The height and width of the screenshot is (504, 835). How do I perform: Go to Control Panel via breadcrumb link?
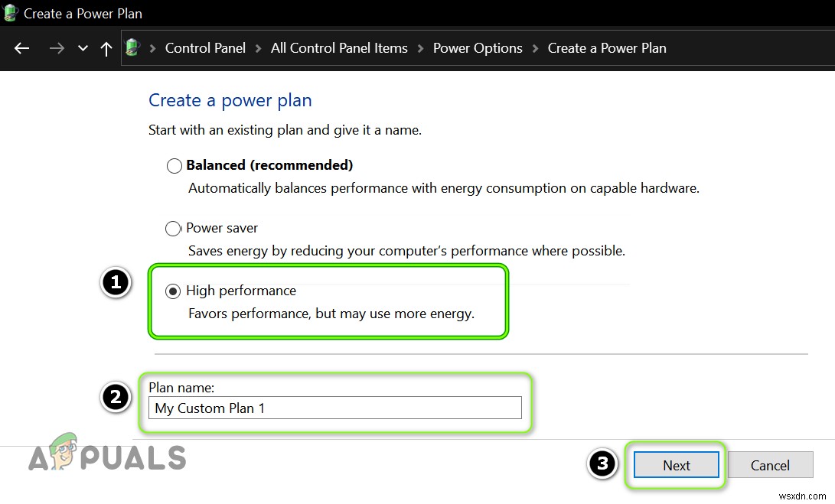point(205,47)
